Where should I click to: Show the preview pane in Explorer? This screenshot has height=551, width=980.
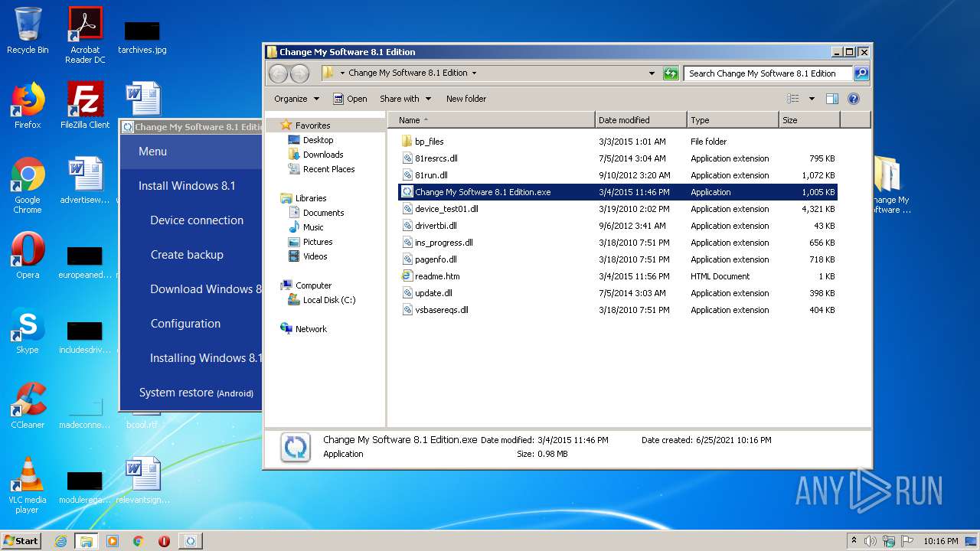tap(832, 99)
